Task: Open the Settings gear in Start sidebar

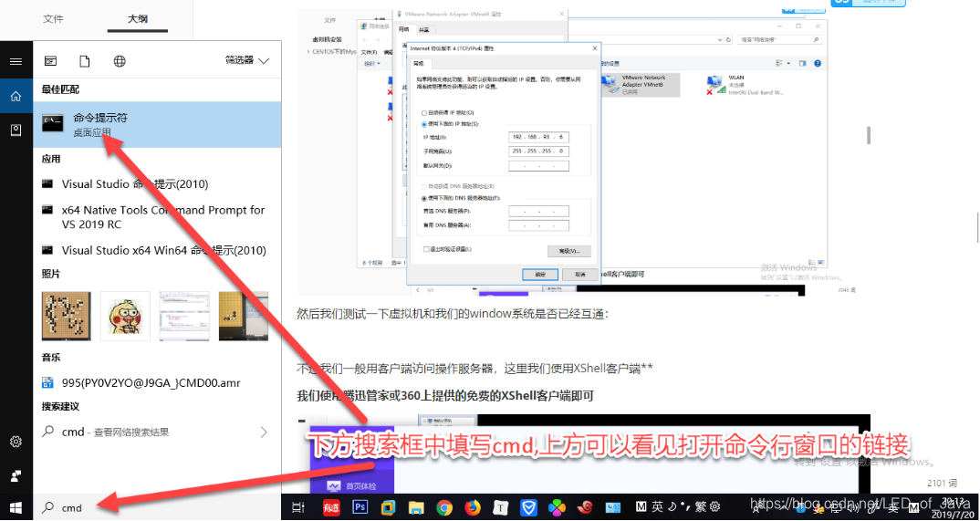Action: point(16,443)
